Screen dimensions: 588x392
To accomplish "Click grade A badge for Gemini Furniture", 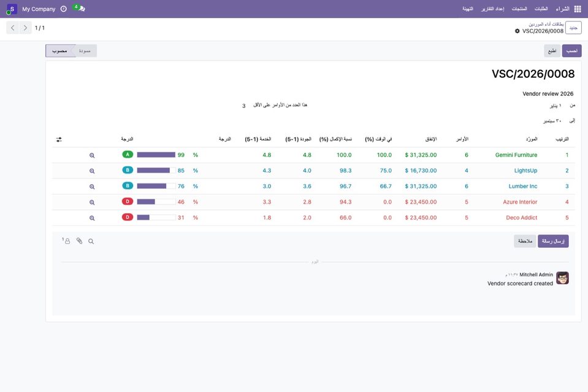I will pyautogui.click(x=128, y=155).
